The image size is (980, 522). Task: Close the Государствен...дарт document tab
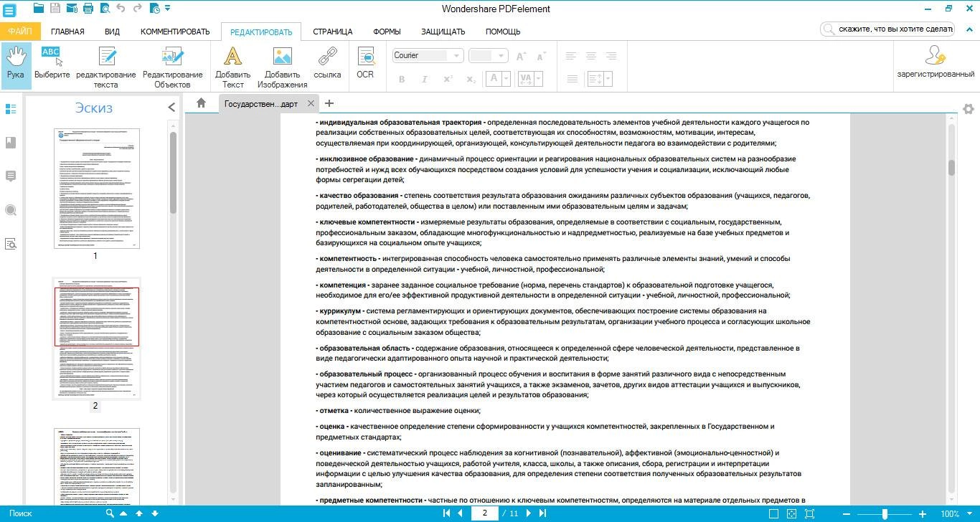(311, 103)
